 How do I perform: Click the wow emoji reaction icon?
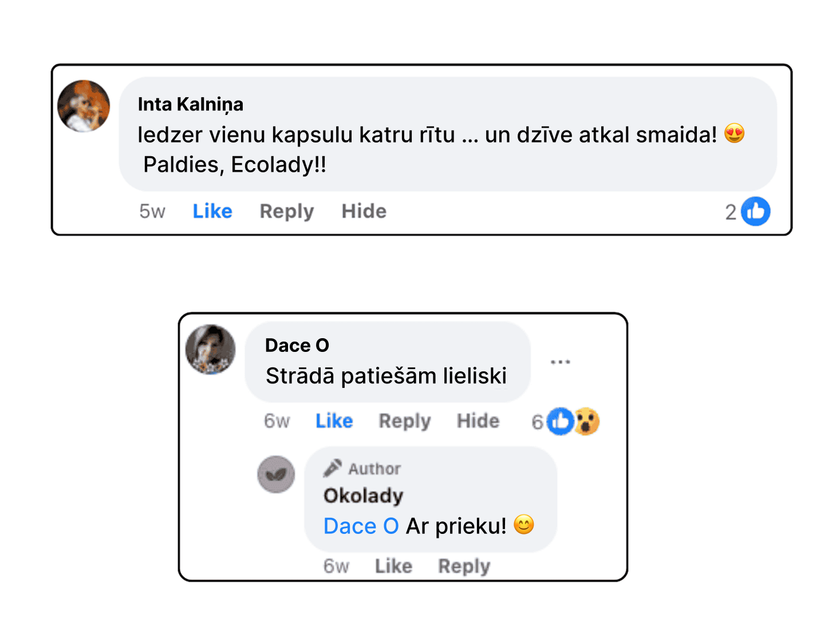(586, 422)
